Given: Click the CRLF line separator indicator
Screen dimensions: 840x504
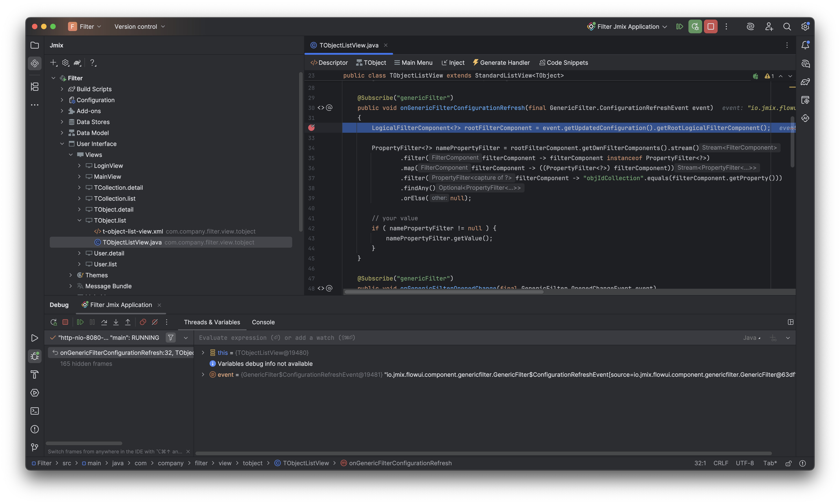Looking at the screenshot, I should click(x=720, y=463).
